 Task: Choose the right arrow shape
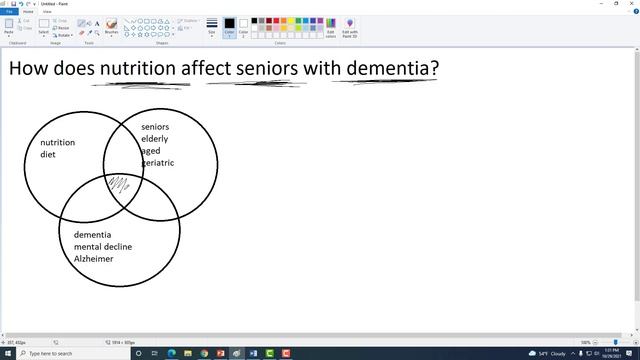[153, 28]
